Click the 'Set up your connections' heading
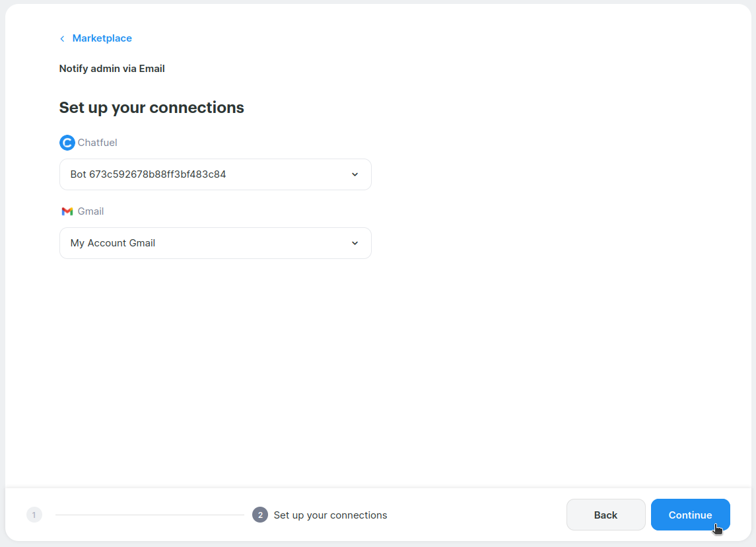756x547 pixels. 151,108
